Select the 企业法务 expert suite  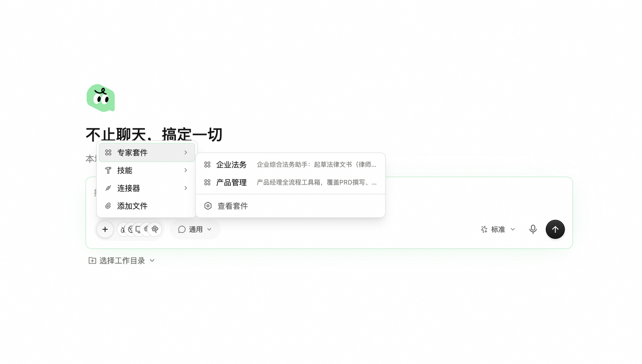290,165
